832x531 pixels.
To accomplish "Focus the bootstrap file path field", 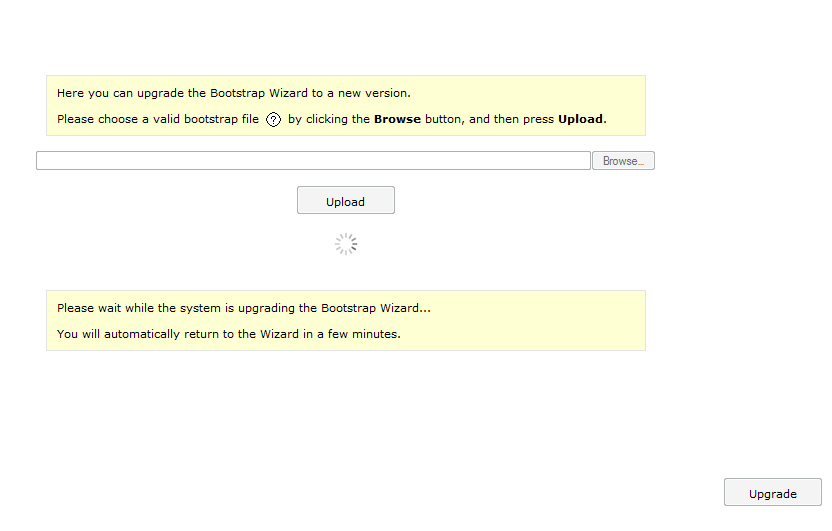I will pos(313,161).
